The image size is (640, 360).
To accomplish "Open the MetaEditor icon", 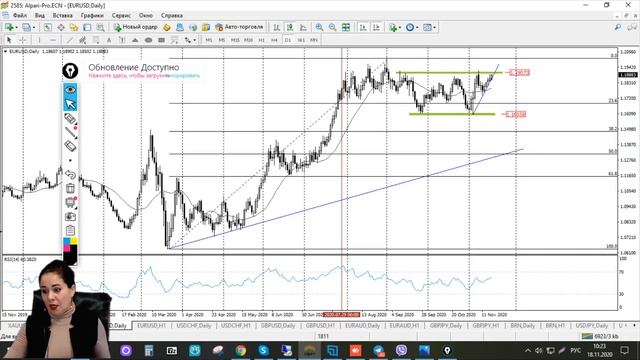I will click(x=167, y=27).
